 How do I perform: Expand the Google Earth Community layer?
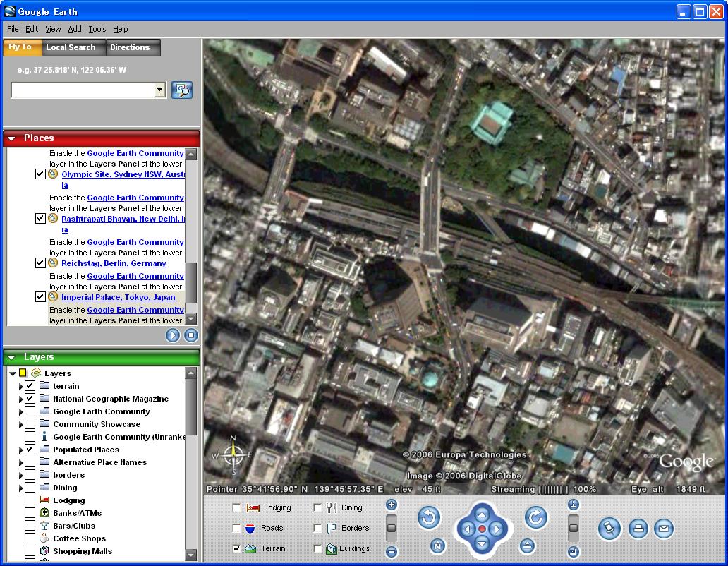coord(21,411)
